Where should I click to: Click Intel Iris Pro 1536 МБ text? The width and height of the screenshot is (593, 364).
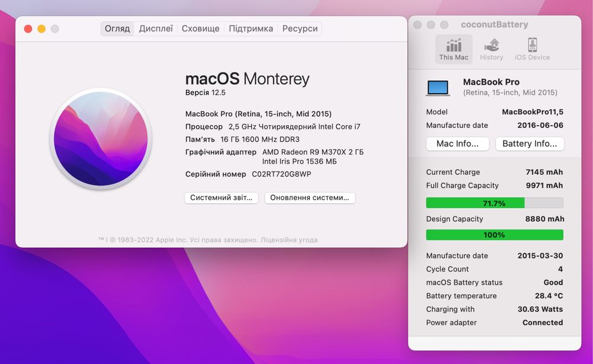tap(299, 161)
